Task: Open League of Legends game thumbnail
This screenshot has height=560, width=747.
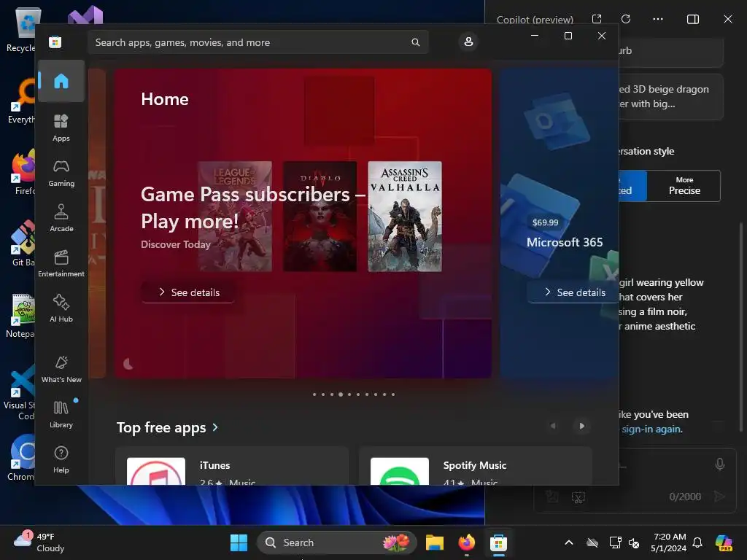Action: [235, 216]
